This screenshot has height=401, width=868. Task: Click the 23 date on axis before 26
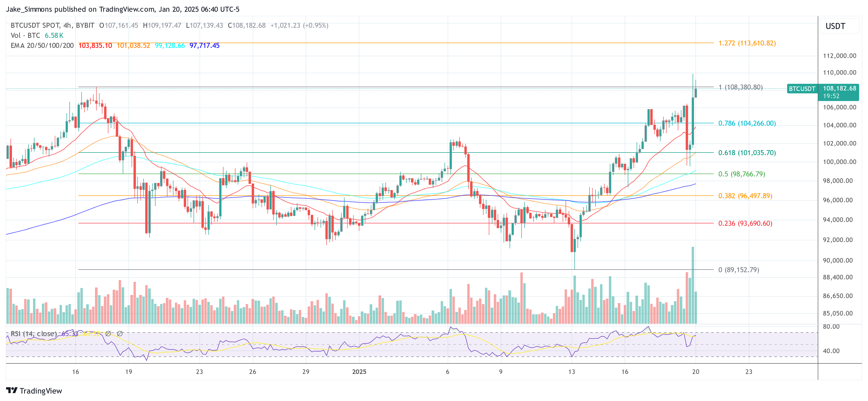[x=200, y=372]
